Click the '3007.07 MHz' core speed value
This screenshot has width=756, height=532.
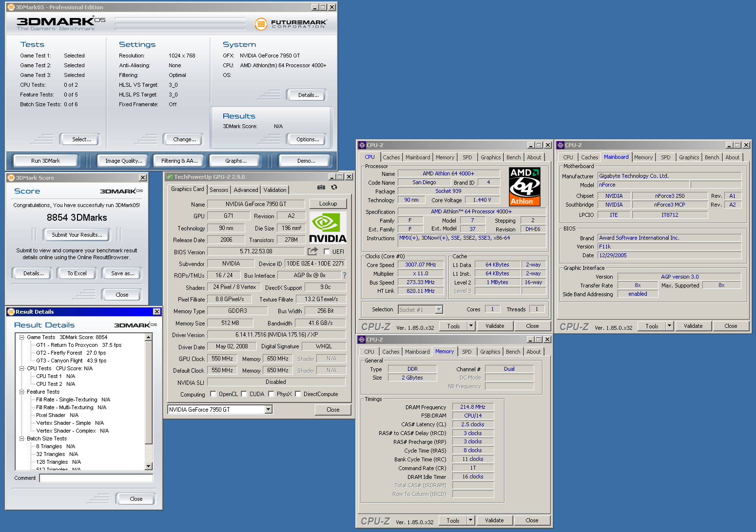[x=421, y=265]
